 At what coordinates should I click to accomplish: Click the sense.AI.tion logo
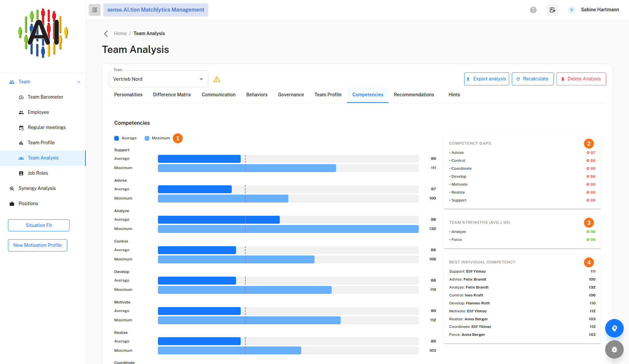pyautogui.click(x=43, y=33)
